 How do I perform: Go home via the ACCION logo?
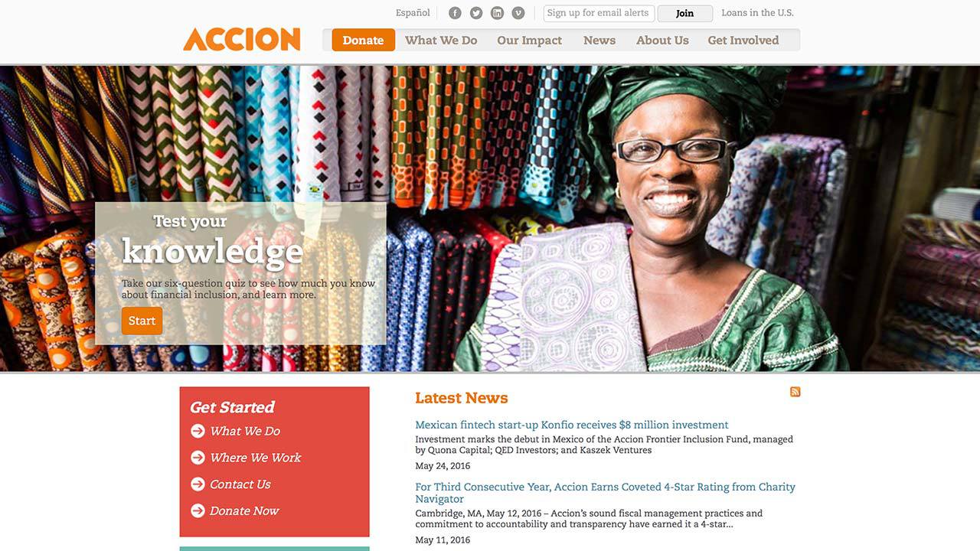pyautogui.click(x=242, y=39)
